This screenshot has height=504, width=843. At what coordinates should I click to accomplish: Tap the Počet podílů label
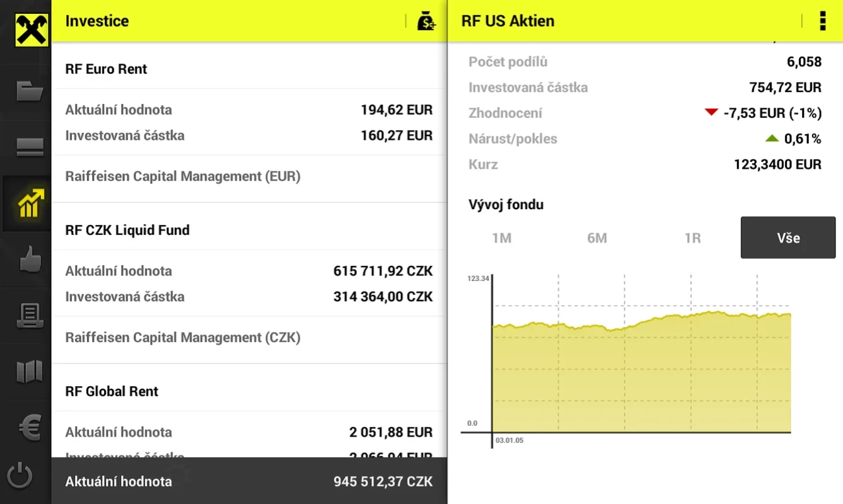tap(508, 62)
